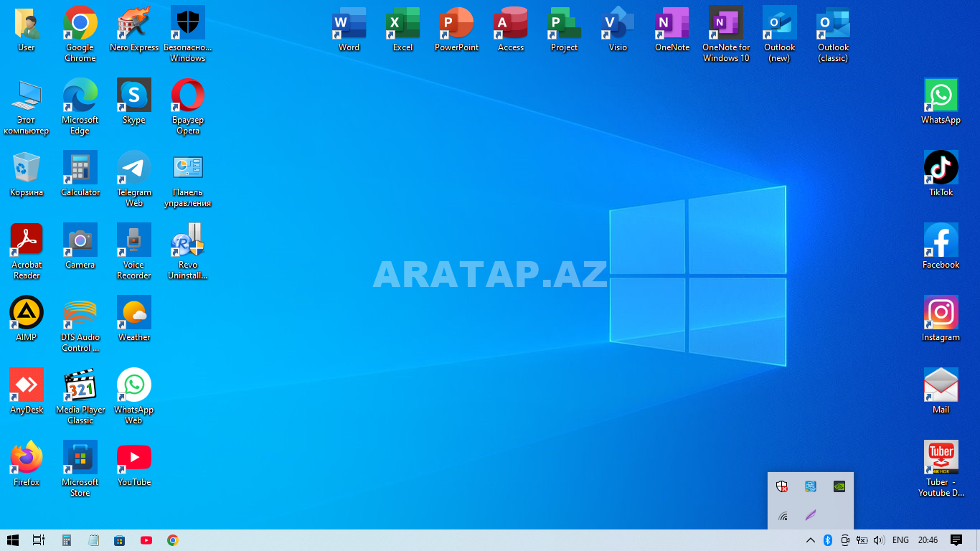Open the Excel desktop shortcut
The width and height of the screenshot is (980, 551).
pos(403,29)
